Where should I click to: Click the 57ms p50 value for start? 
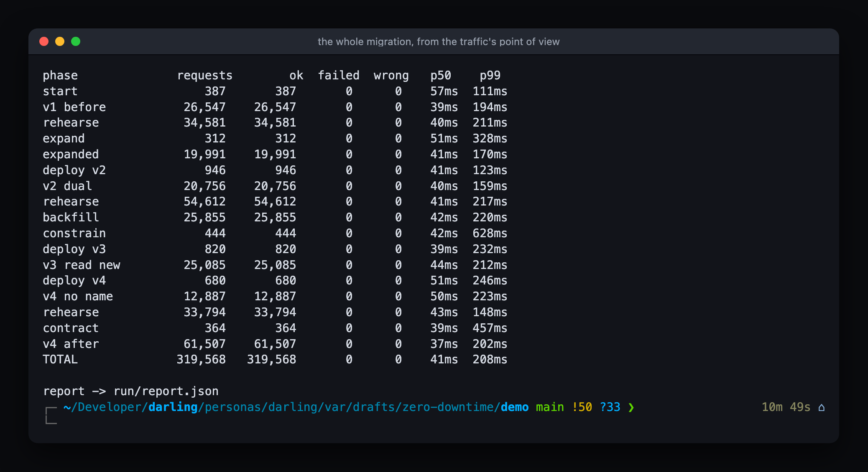coord(444,91)
